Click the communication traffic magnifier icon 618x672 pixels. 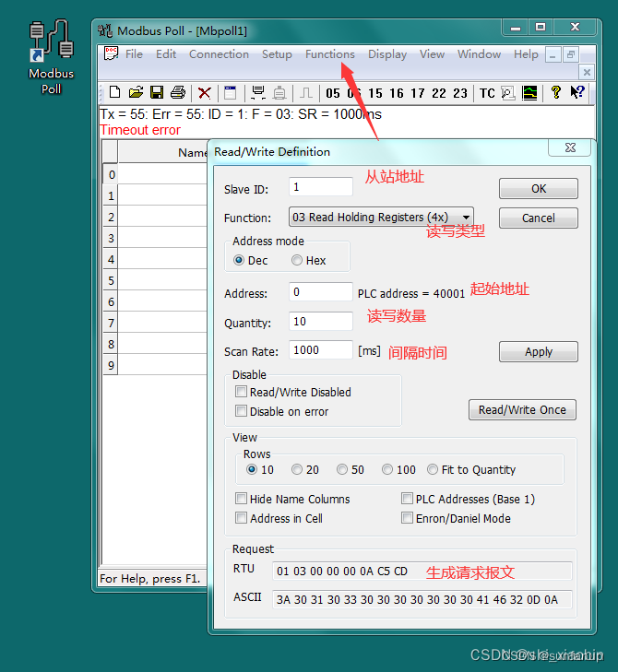click(x=508, y=92)
